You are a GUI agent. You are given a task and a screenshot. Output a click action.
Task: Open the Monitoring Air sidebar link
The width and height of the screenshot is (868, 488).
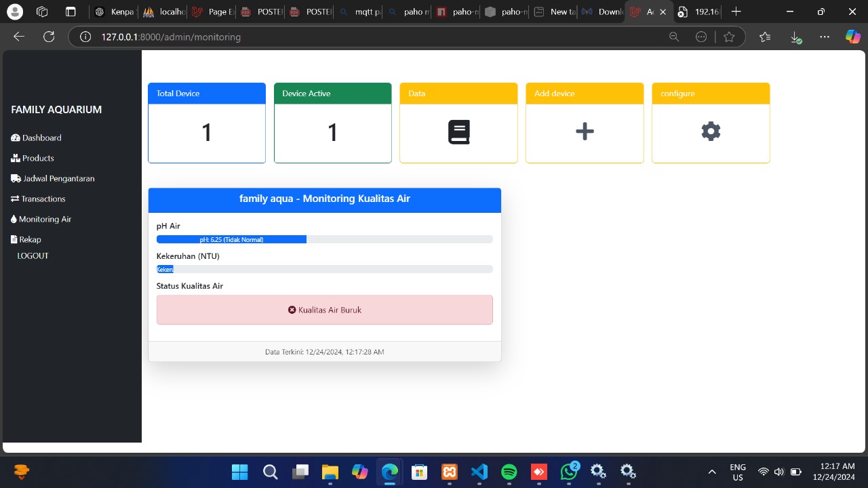click(45, 219)
